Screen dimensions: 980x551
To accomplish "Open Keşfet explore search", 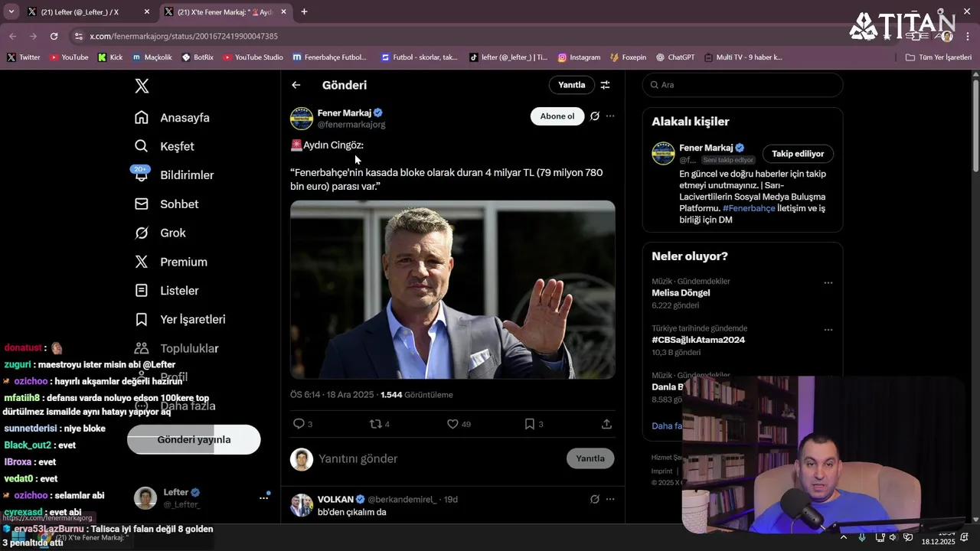I will [x=164, y=146].
